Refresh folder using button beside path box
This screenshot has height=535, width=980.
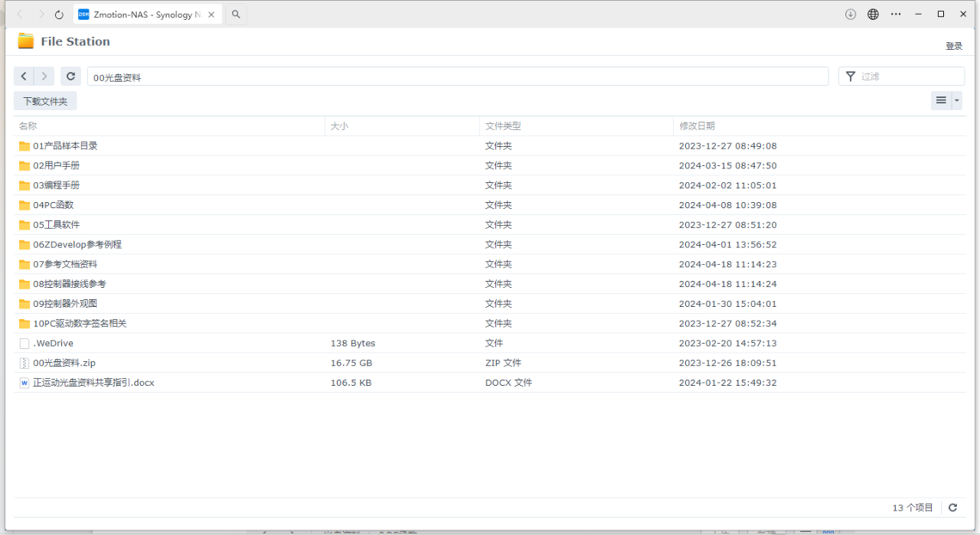[x=70, y=76]
